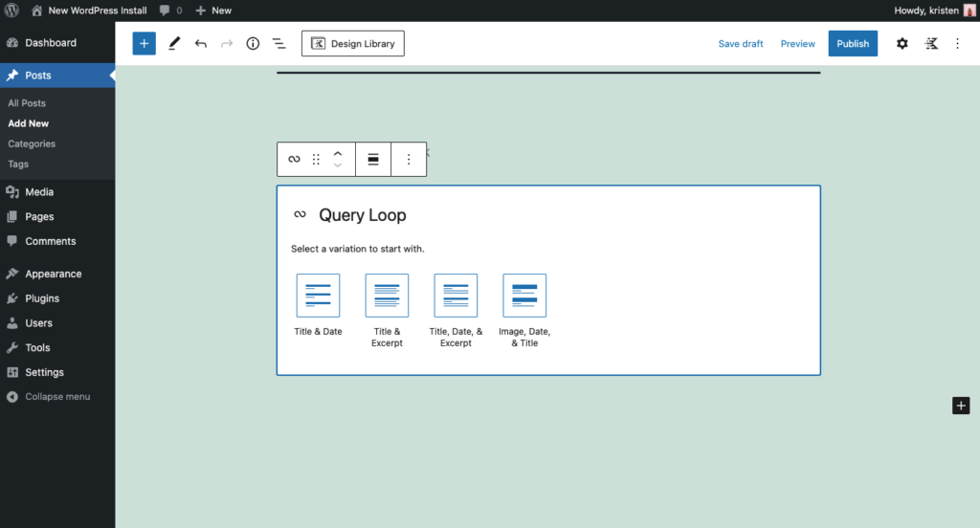Click the Query Loop block type icon

click(x=294, y=160)
